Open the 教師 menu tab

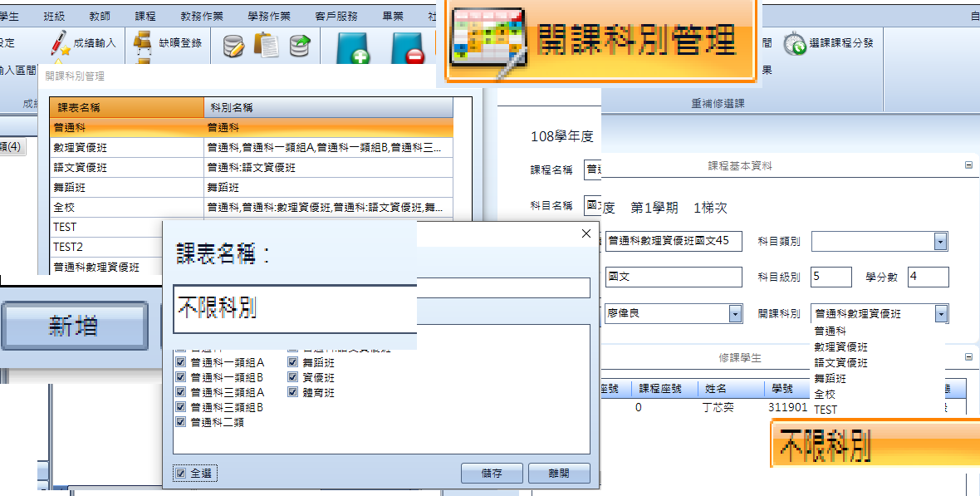tap(100, 17)
